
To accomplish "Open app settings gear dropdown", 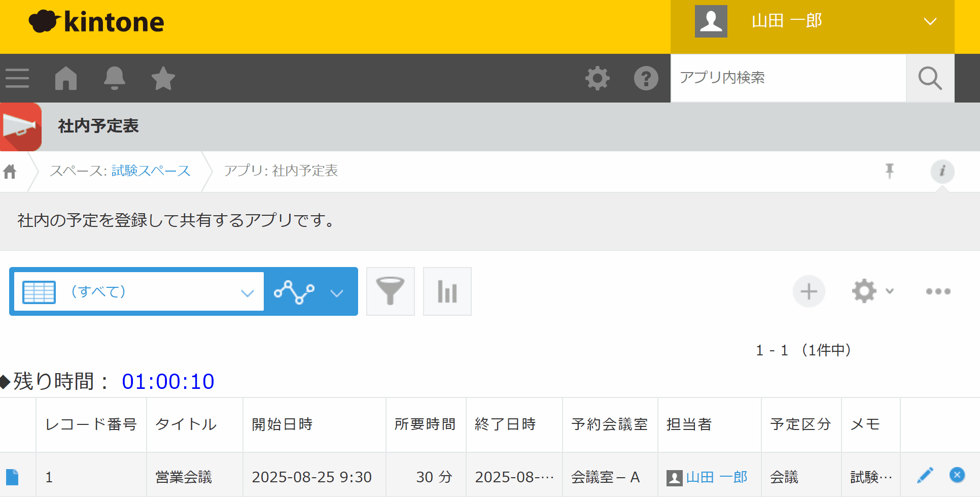I will pos(872,291).
